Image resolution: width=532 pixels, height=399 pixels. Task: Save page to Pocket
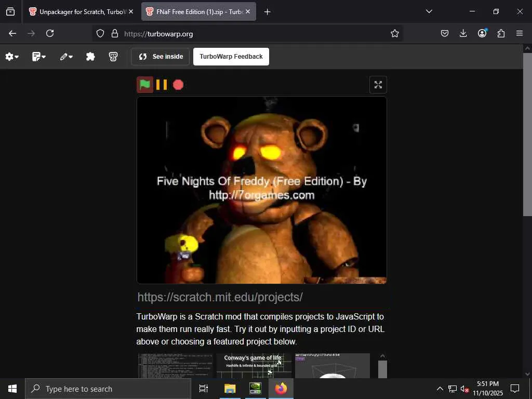tap(445, 34)
